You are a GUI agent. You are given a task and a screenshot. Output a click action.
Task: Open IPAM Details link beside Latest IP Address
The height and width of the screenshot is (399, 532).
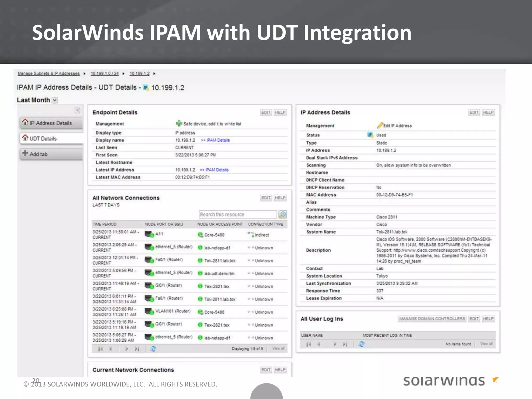(214, 170)
